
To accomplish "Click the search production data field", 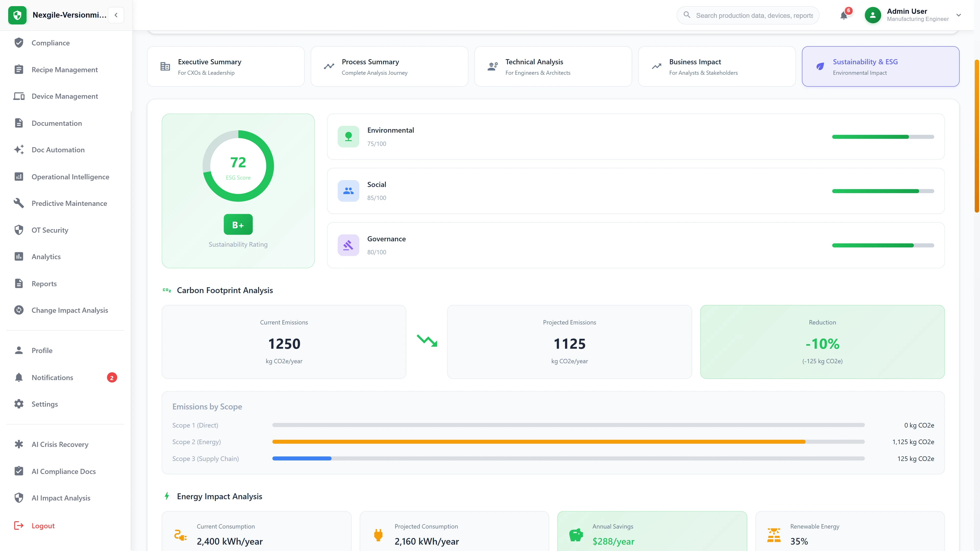I will [x=754, y=16].
